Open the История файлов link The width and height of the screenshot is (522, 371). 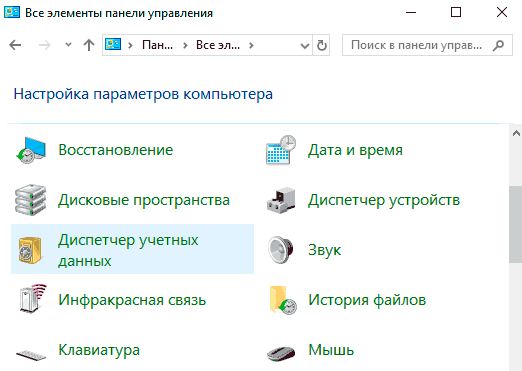tap(367, 300)
